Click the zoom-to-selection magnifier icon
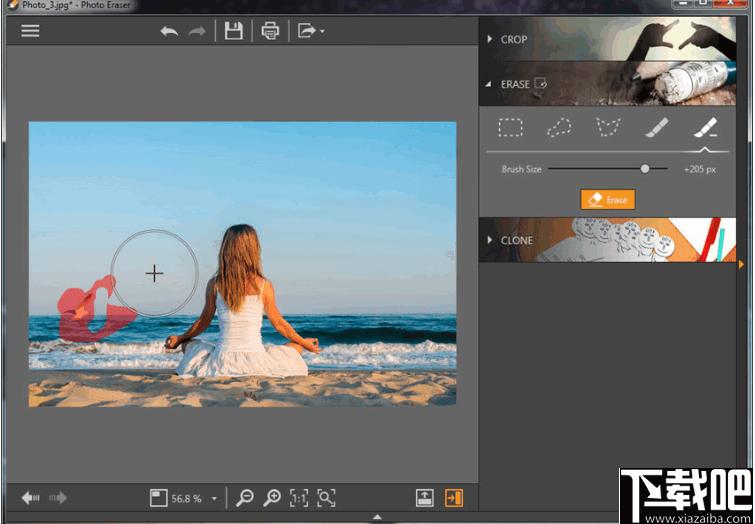 click(326, 498)
